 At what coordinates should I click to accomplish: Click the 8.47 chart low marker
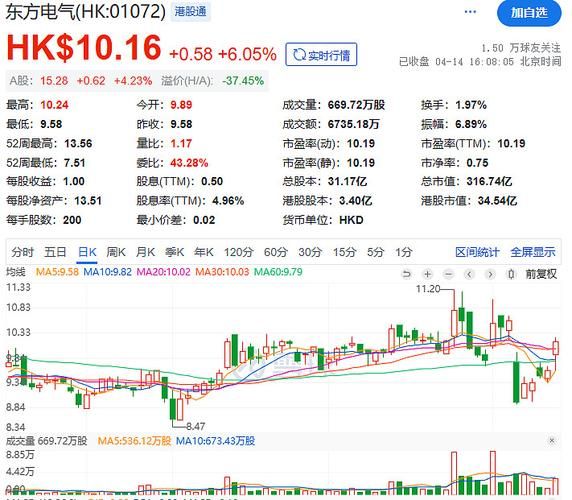196,426
